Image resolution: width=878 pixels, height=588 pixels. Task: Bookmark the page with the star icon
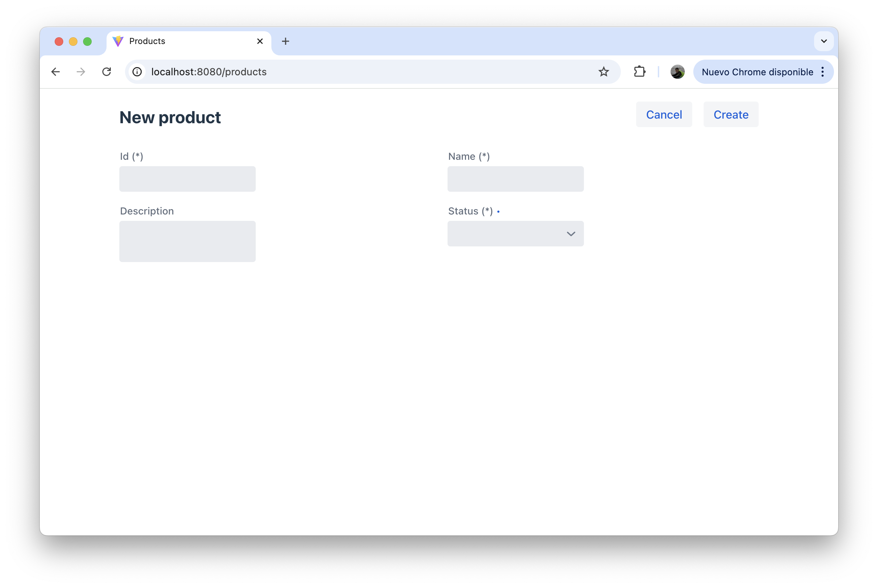click(x=604, y=72)
